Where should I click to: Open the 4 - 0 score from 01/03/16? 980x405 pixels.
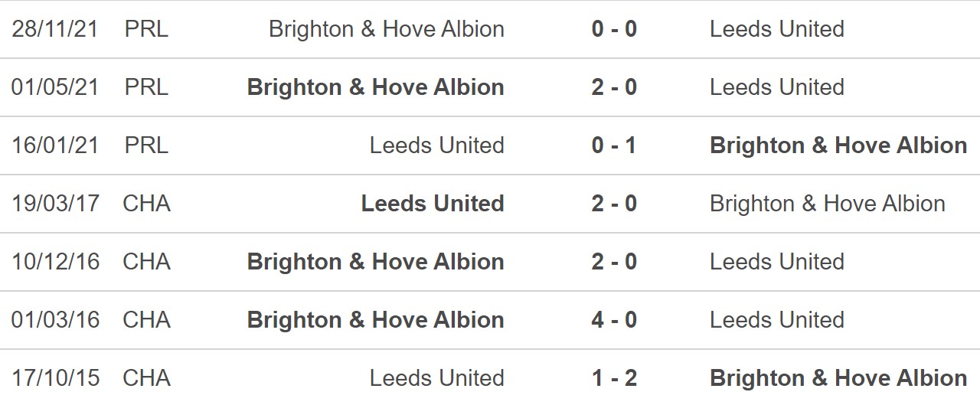pyautogui.click(x=614, y=320)
